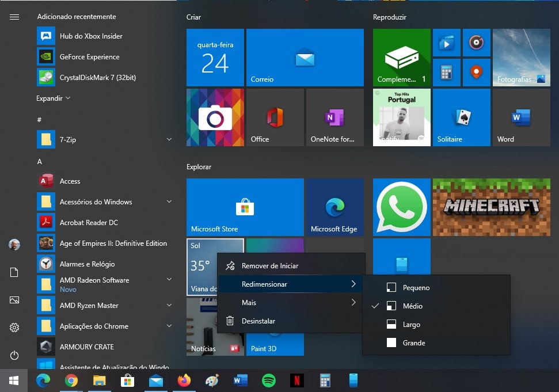This screenshot has width=559, height=392.
Task: Select Largo tile size
Action: (436, 324)
